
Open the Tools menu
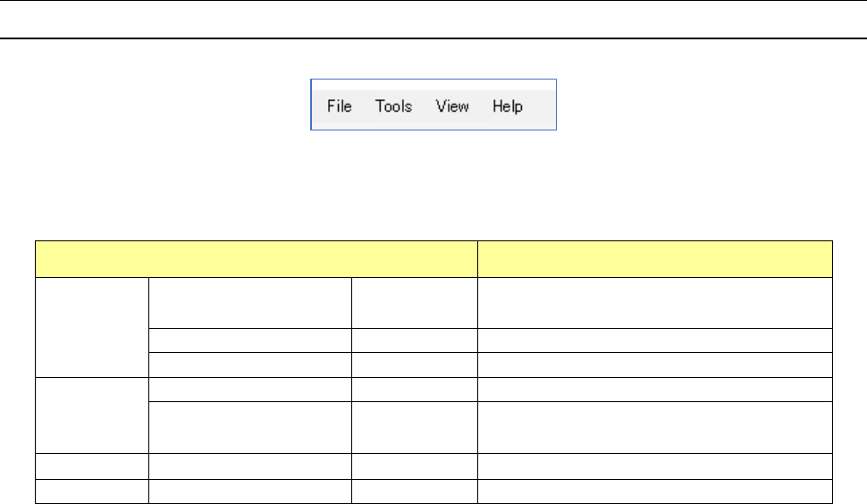[x=393, y=106]
